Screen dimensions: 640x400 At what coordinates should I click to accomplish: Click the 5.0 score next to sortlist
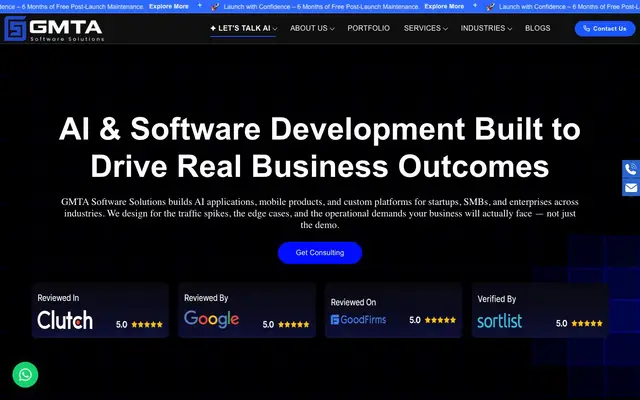561,323
